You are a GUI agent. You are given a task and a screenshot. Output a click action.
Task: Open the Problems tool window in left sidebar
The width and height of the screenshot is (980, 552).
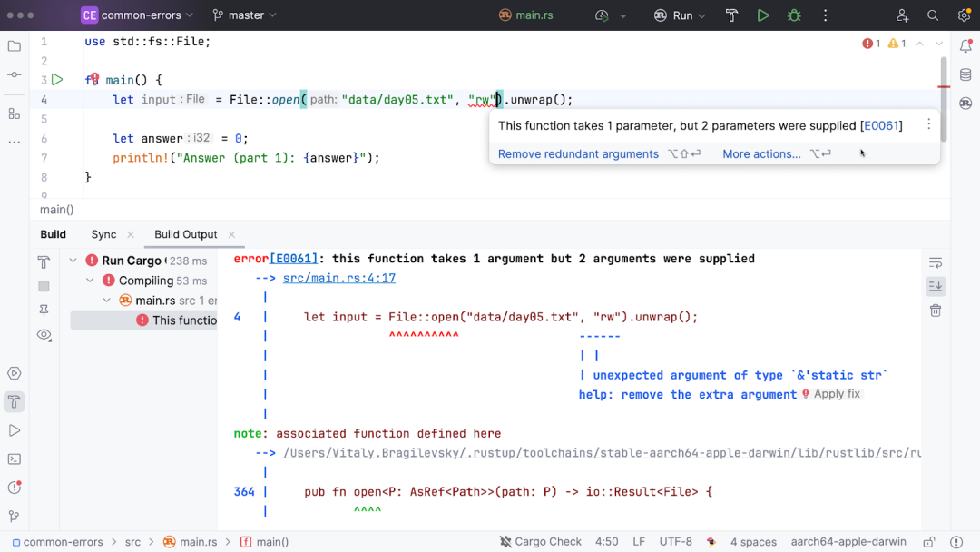click(15, 488)
